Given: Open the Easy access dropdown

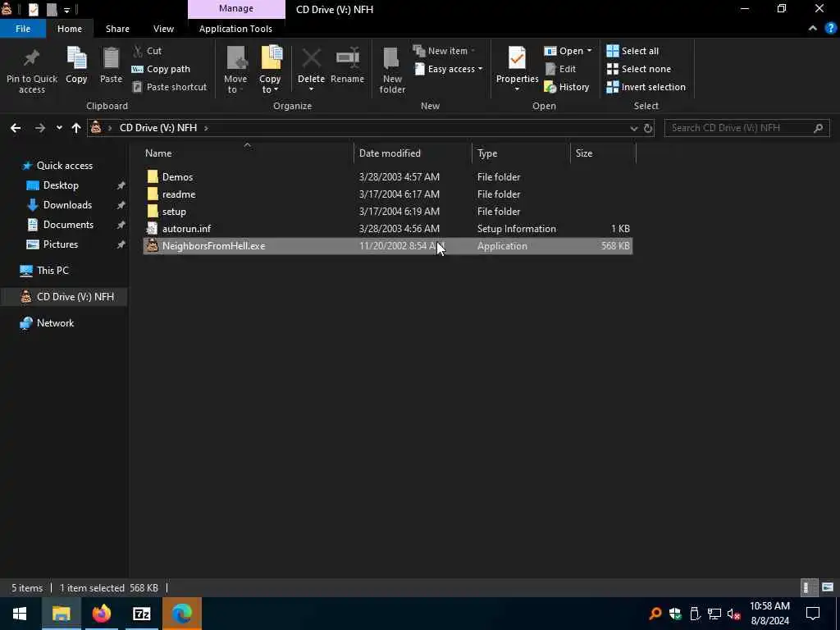Looking at the screenshot, I should [448, 69].
